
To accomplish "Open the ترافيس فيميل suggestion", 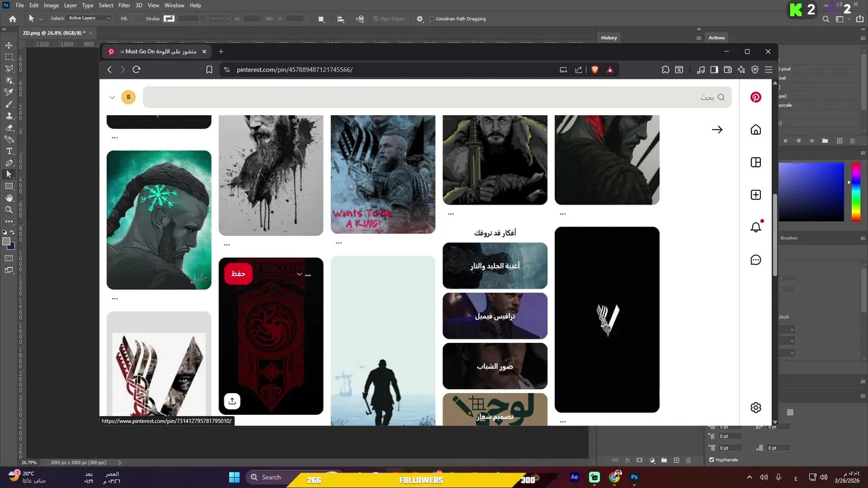I will coord(495,316).
